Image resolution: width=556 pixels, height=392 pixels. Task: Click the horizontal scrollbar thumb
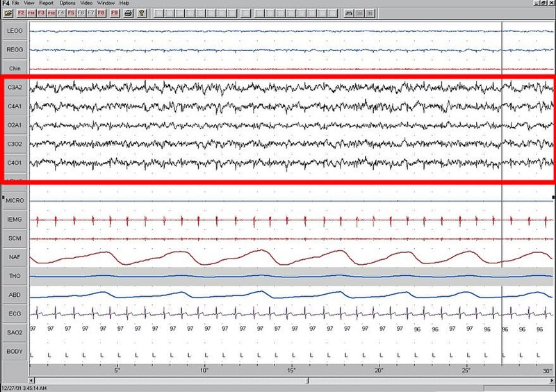308,380
